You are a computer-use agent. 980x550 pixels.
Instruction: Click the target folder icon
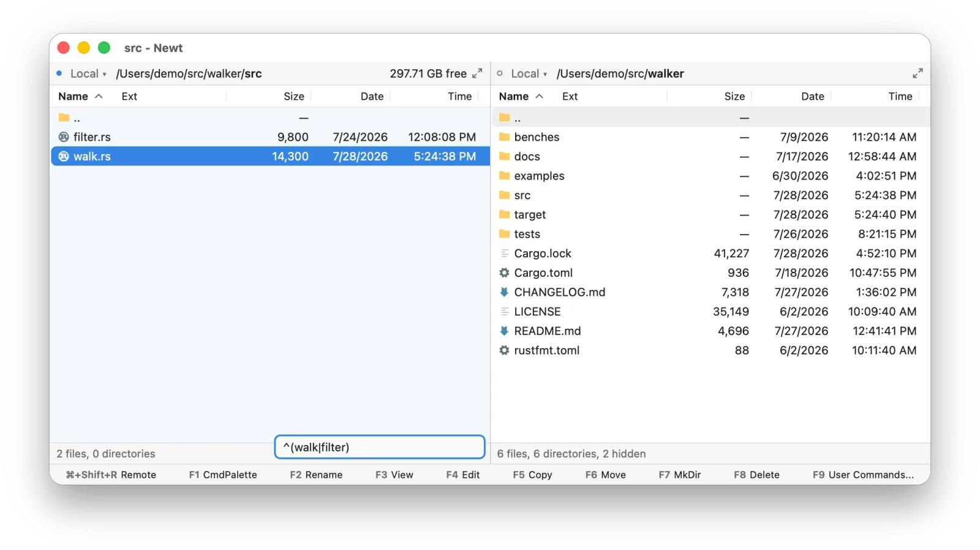[x=504, y=215]
